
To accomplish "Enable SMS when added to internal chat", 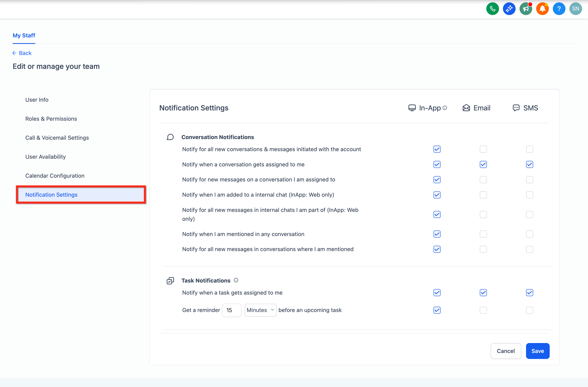I will [529, 195].
